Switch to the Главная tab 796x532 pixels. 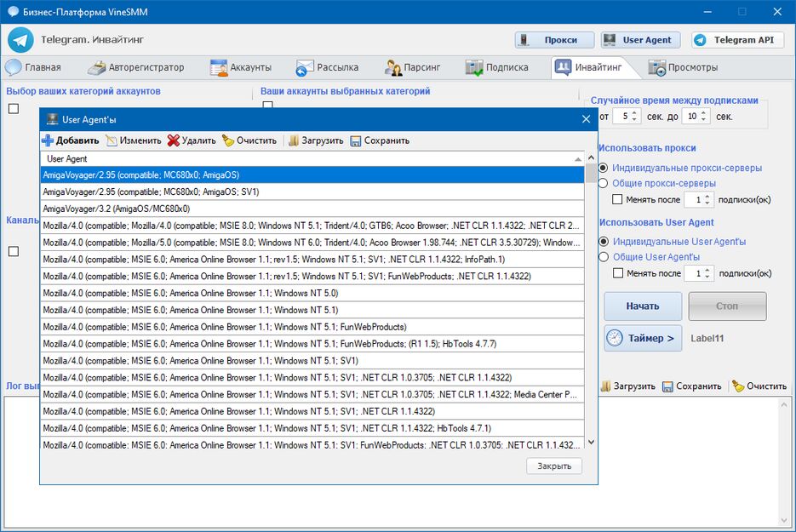pos(33,67)
